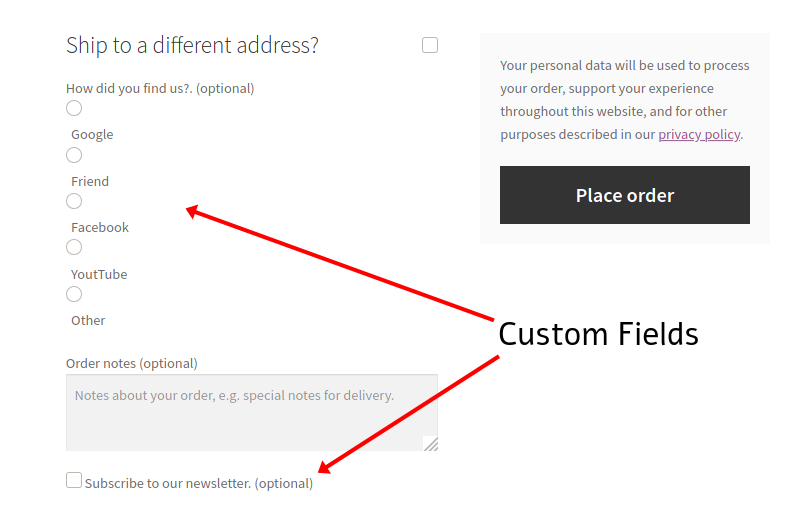Click the Google text label

coord(92,135)
